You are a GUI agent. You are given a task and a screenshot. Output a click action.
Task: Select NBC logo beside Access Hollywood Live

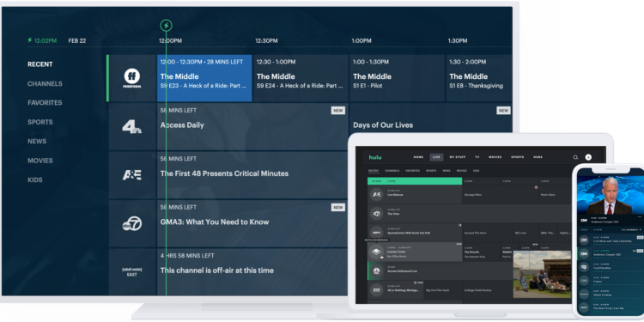pos(377,271)
